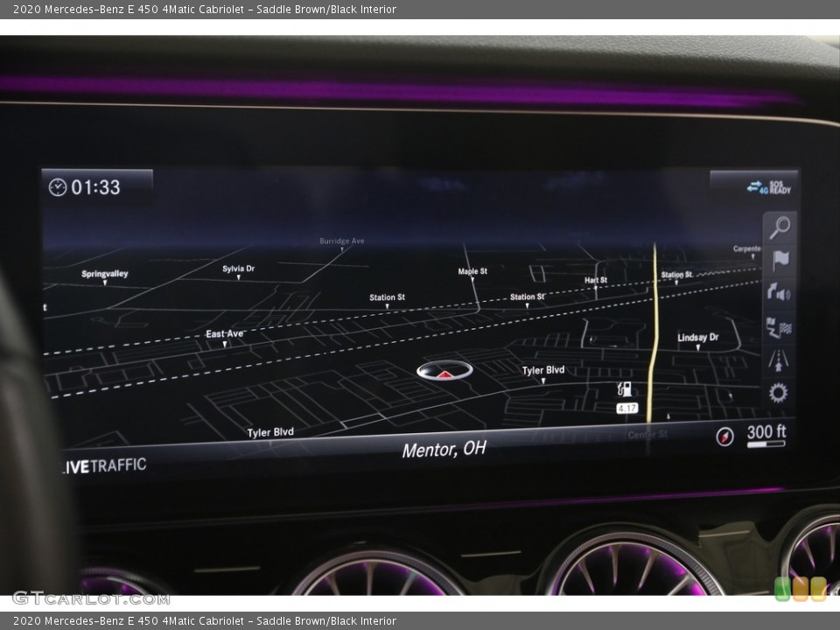Viewport: 840px width, 630px height.
Task: Select the Lindsay Dr street label
Action: [697, 338]
